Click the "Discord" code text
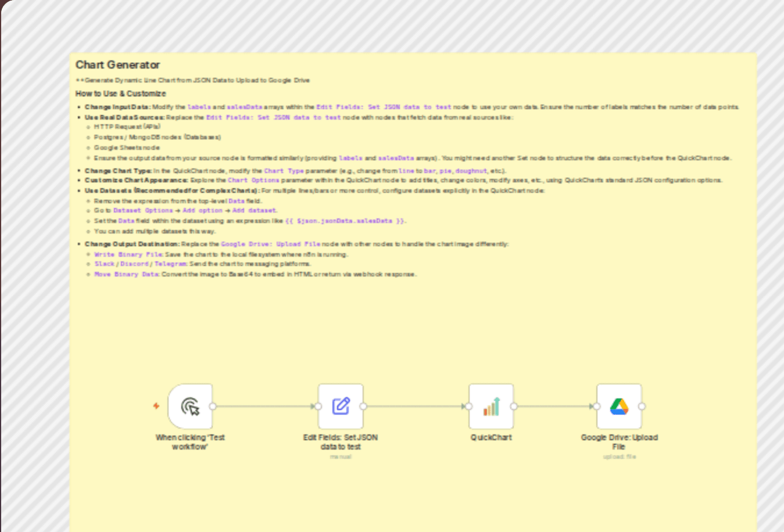 coord(134,264)
